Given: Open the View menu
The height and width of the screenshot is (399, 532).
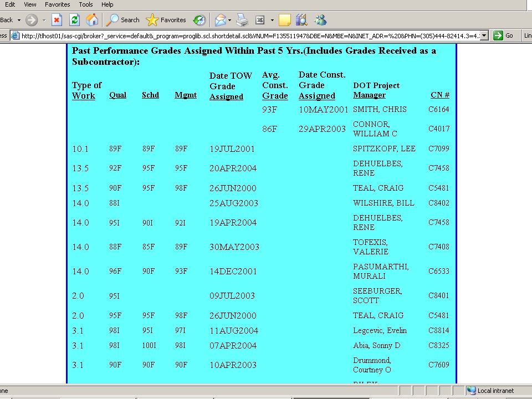Looking at the screenshot, I should (30, 4).
